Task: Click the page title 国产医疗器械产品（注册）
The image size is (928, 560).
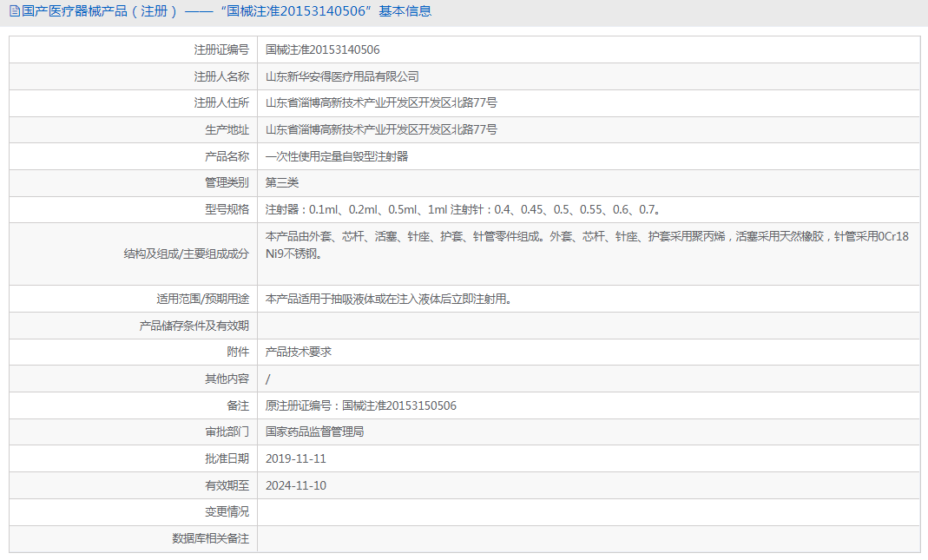Action: point(99,11)
